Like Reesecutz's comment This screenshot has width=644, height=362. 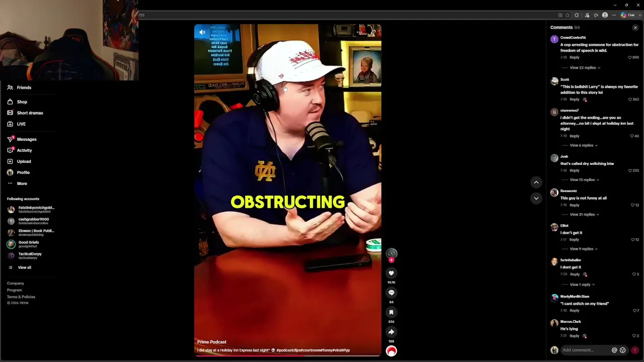point(632,205)
